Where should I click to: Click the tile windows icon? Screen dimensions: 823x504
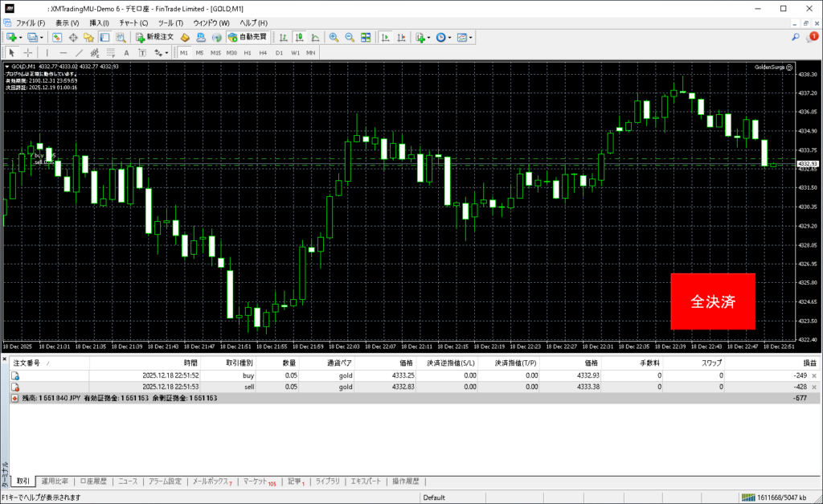point(366,38)
